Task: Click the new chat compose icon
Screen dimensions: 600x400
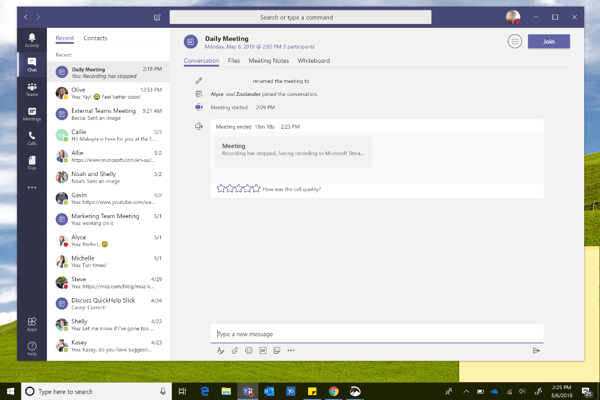Action: click(x=157, y=17)
